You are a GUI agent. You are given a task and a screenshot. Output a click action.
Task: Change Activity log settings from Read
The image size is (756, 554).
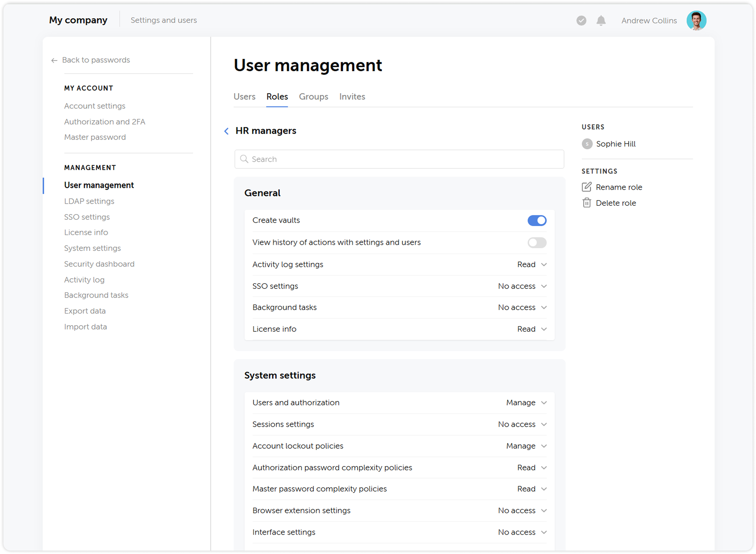(532, 264)
